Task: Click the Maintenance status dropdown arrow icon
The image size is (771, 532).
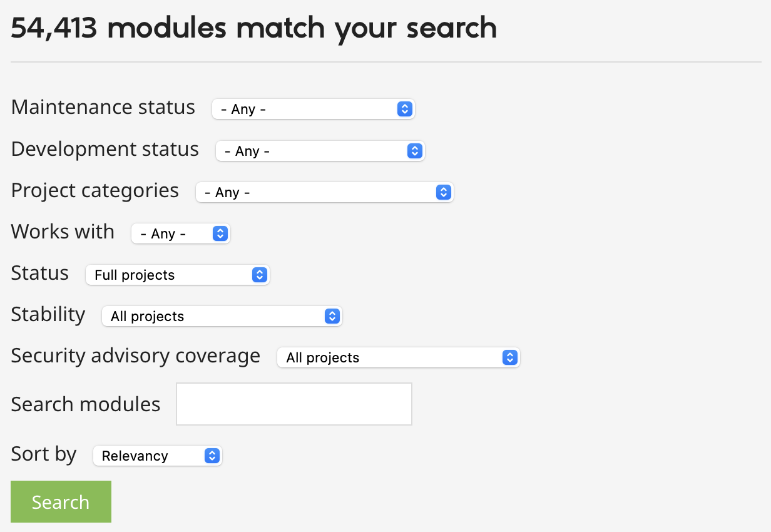Action: pos(405,109)
